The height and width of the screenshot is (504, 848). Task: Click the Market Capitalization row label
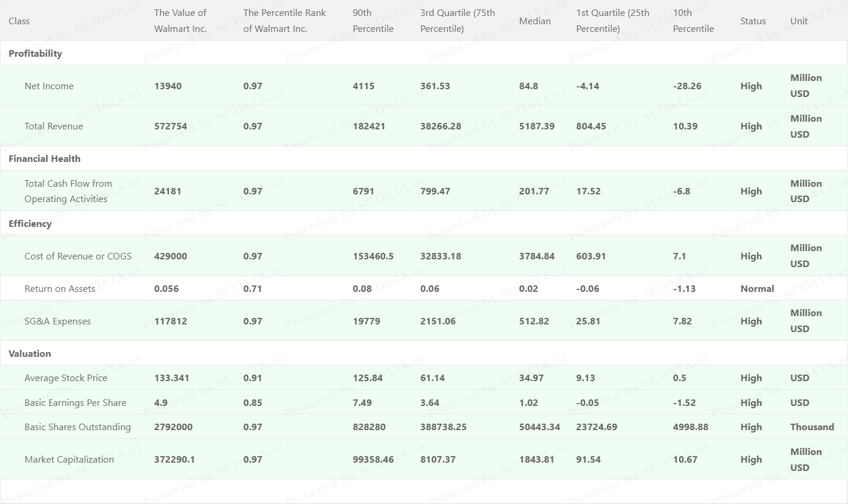click(69, 459)
